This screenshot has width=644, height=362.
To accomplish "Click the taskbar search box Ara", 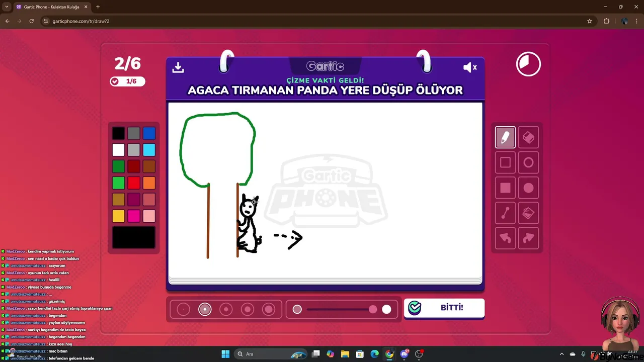I will (272, 354).
